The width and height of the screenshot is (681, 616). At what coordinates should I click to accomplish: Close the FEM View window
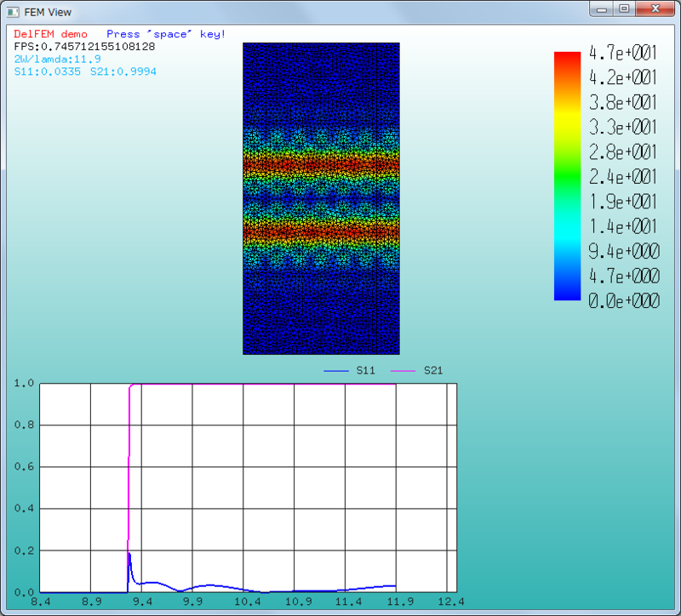click(x=655, y=9)
